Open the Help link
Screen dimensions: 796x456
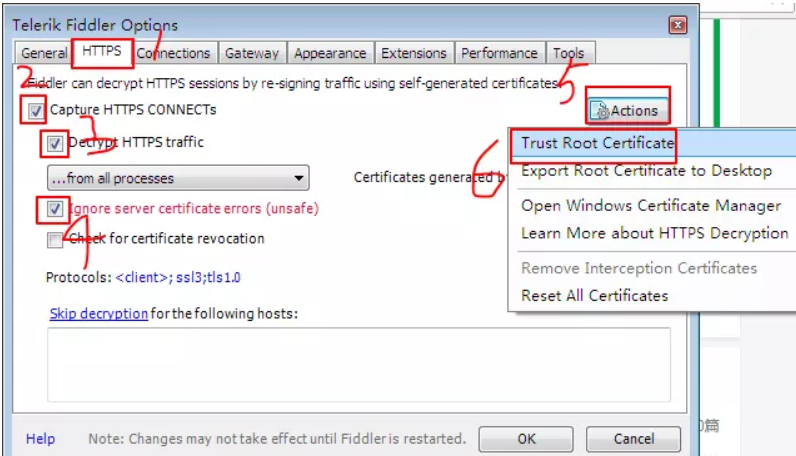click(41, 439)
